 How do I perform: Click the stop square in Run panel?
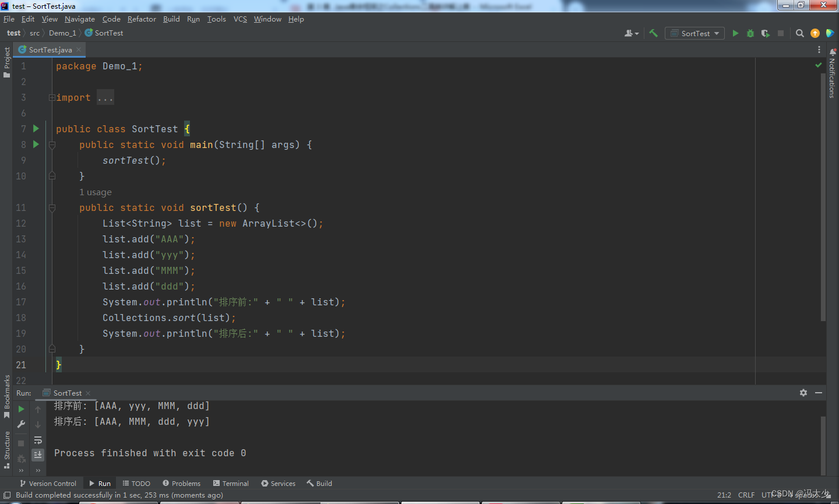22,443
